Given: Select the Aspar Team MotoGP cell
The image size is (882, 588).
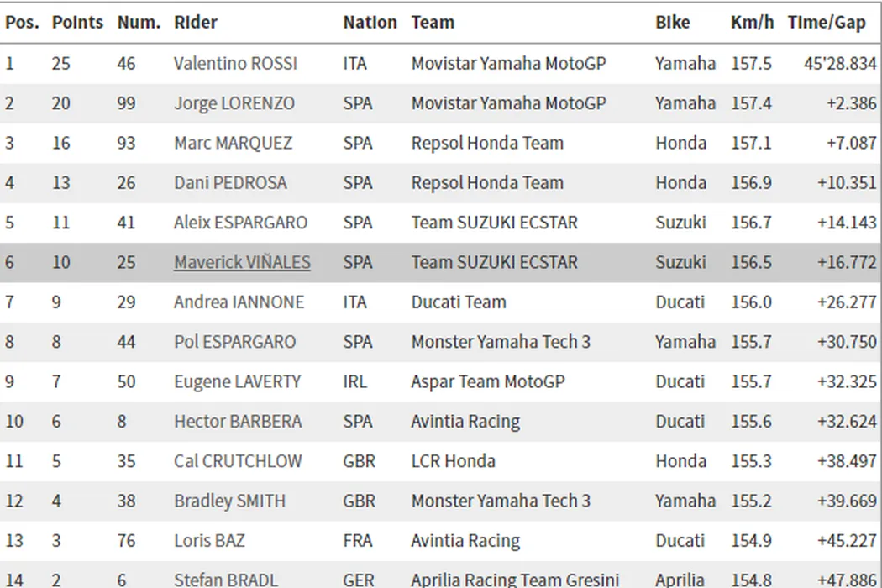Looking at the screenshot, I should click(x=487, y=382).
